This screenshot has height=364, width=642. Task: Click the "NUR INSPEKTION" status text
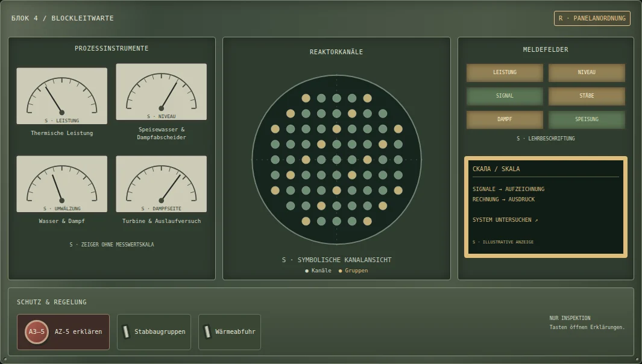tap(570, 318)
